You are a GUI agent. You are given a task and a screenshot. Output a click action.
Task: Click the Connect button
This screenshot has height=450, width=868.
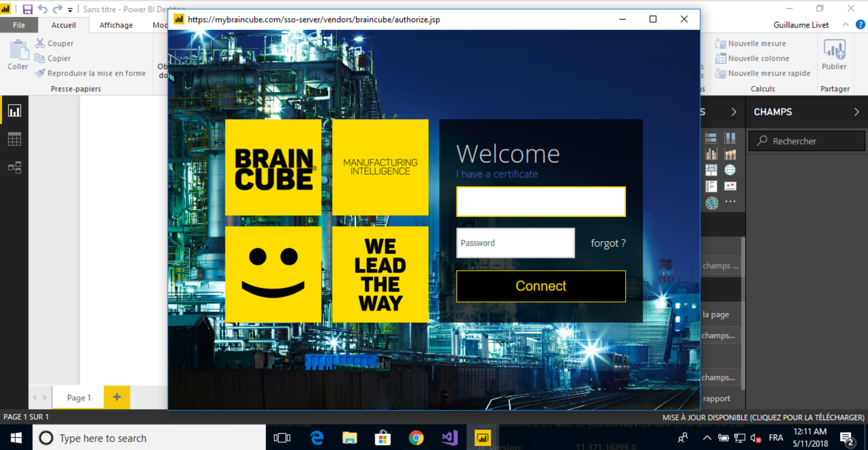[x=541, y=286]
